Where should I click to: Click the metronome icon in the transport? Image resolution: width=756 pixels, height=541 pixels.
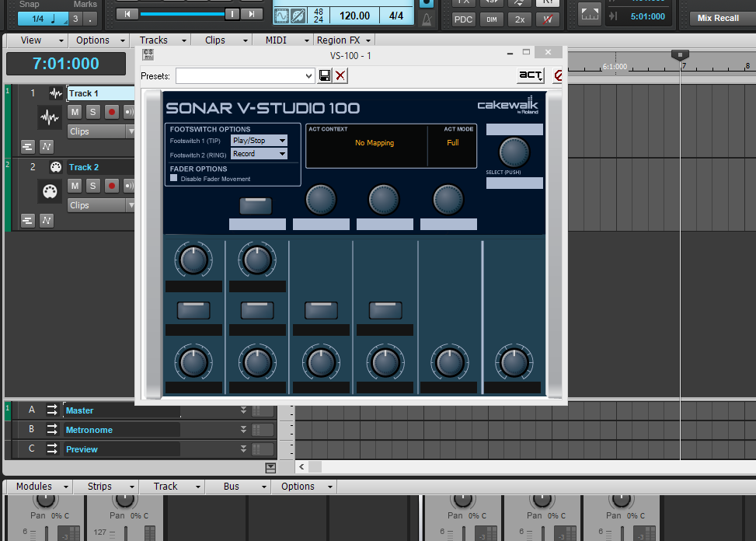point(427,19)
